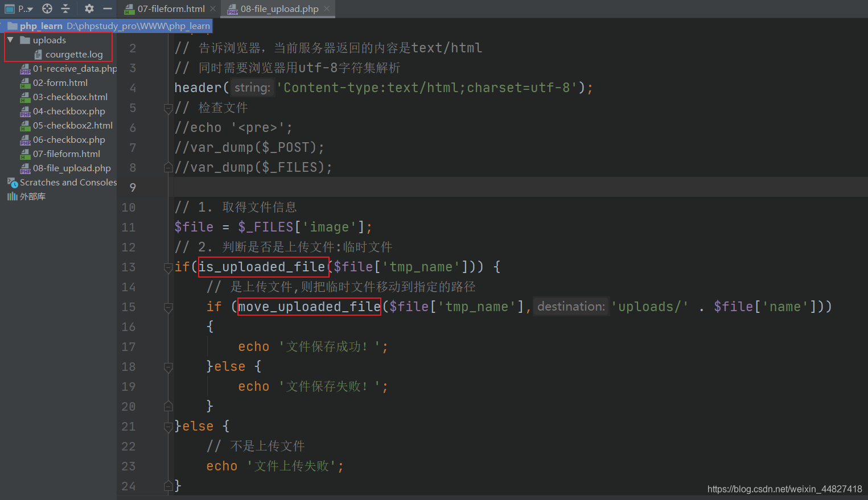
Task: Close the 07-fileform.html editor tab
Action: pyautogui.click(x=213, y=9)
